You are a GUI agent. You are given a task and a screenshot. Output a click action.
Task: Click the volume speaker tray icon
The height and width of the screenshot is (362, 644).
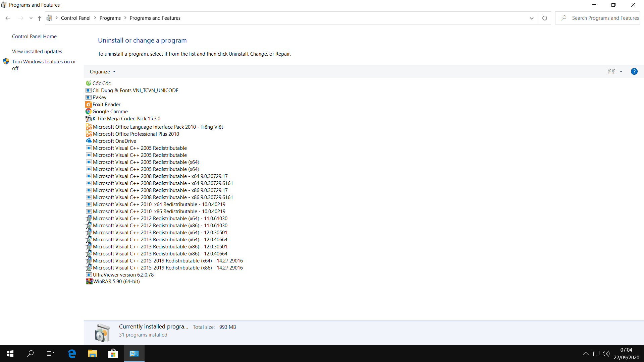pyautogui.click(x=606, y=354)
